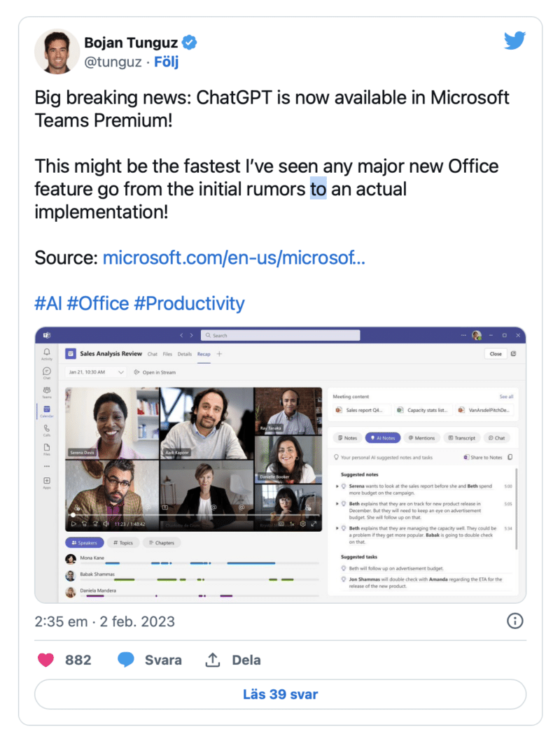Select the Chat icon in the sidebar
Viewport: 560px width, 741px height.
point(47,371)
